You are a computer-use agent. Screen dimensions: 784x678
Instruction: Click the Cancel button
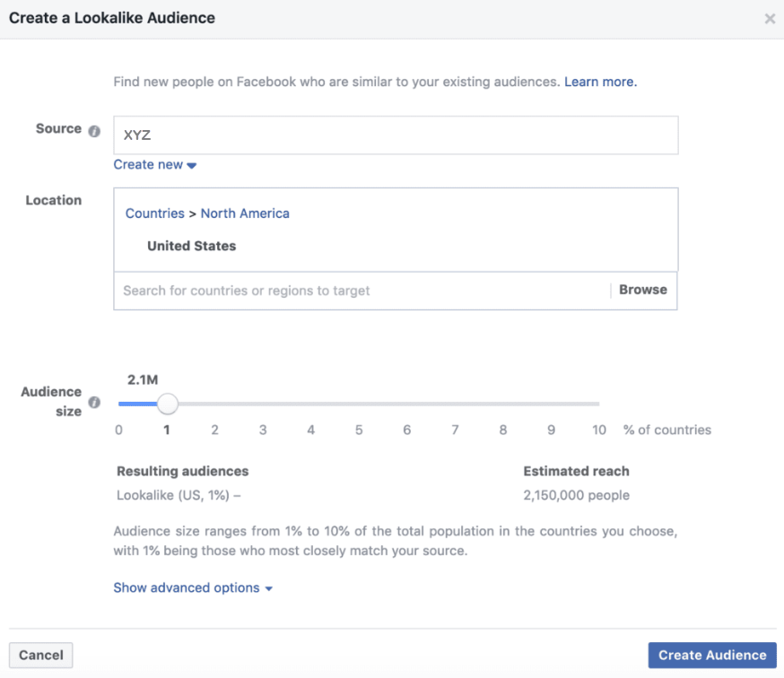coord(40,655)
